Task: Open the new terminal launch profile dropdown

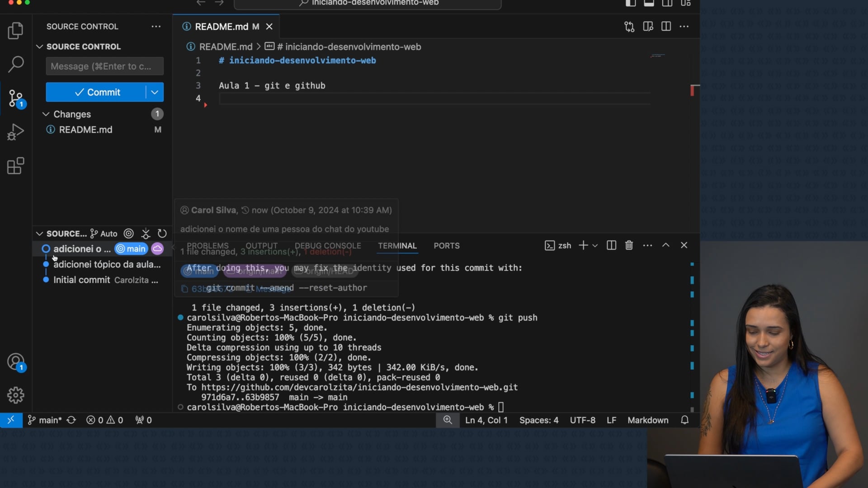Action: click(595, 245)
